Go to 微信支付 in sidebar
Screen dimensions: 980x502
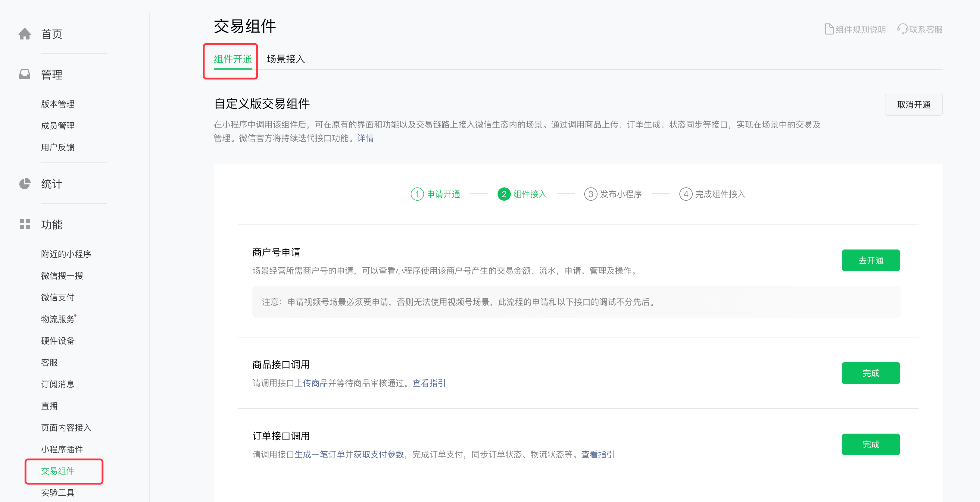click(58, 297)
